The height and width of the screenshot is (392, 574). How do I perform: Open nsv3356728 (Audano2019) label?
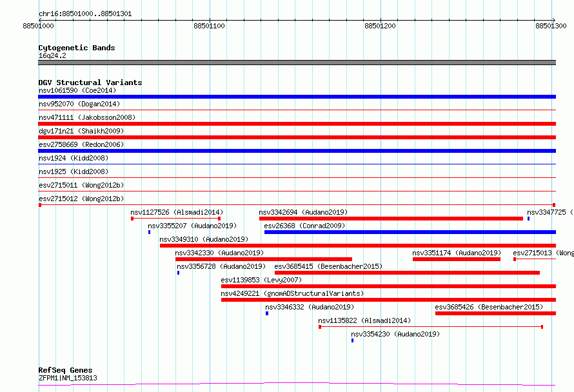tap(221, 266)
